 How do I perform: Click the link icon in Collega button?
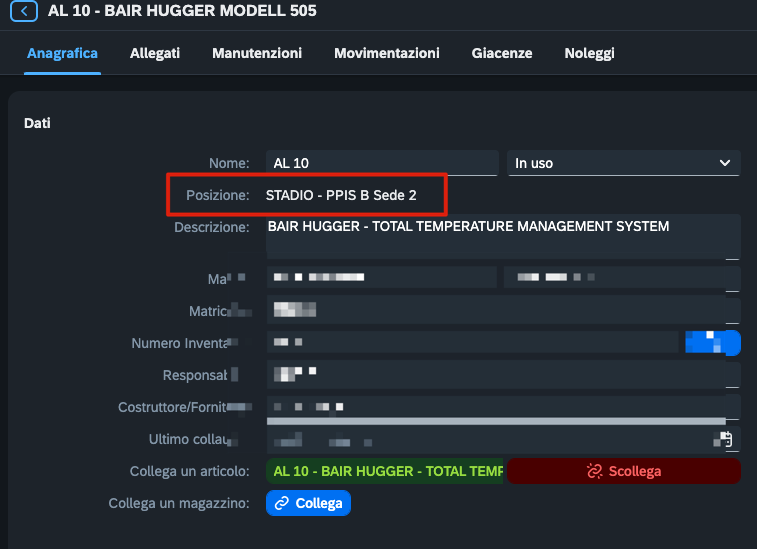pos(281,503)
